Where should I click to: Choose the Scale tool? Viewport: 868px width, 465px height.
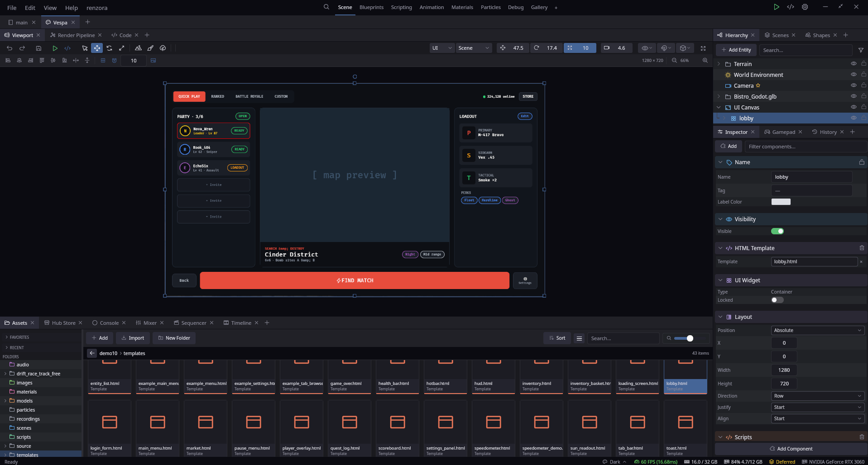point(121,48)
